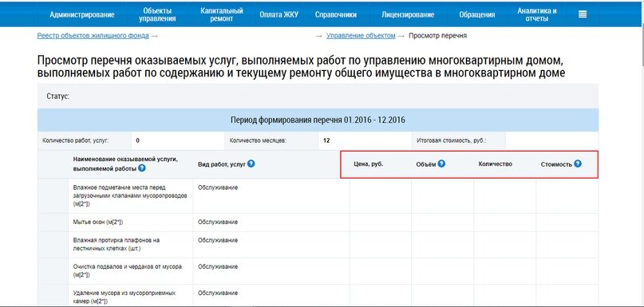644x307 pixels.
Task: Click help icon next to 'Наименование оказываемой услуги'
Action: (x=142, y=168)
